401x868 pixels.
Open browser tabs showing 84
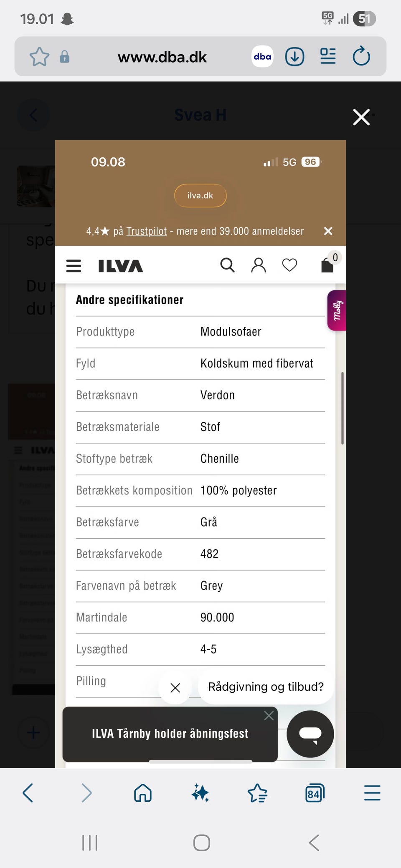[315, 793]
